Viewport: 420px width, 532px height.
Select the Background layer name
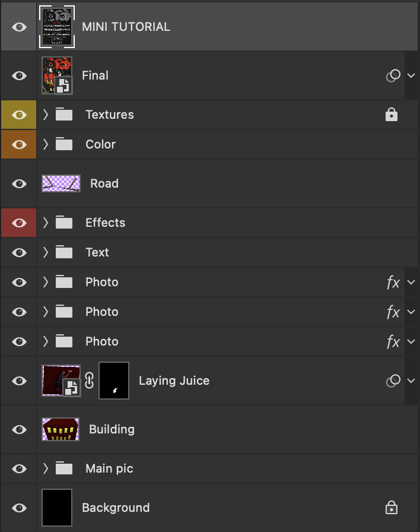pyautogui.click(x=116, y=508)
